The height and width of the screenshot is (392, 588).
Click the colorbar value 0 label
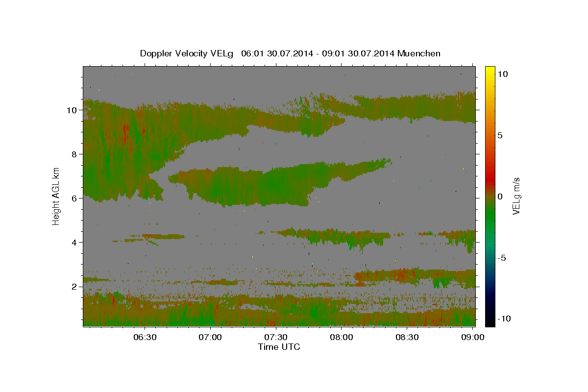coord(500,196)
